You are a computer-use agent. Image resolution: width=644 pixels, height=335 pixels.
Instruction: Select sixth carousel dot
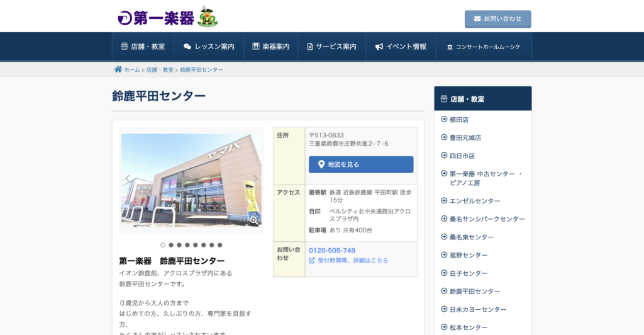pyautogui.click(x=203, y=245)
